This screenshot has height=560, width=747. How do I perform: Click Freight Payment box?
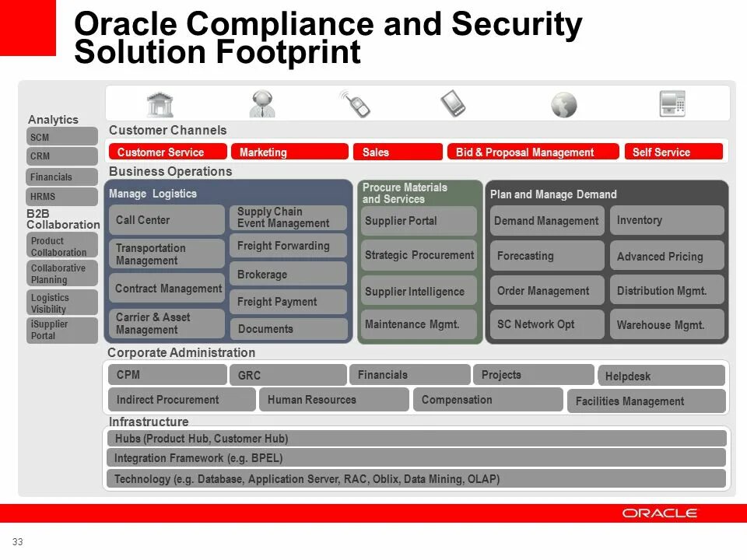pyautogui.click(x=288, y=302)
